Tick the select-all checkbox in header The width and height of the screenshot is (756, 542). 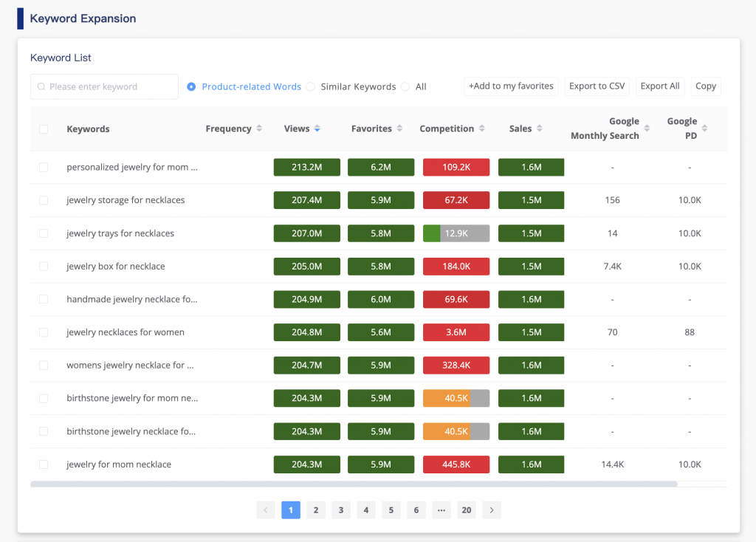tap(44, 129)
